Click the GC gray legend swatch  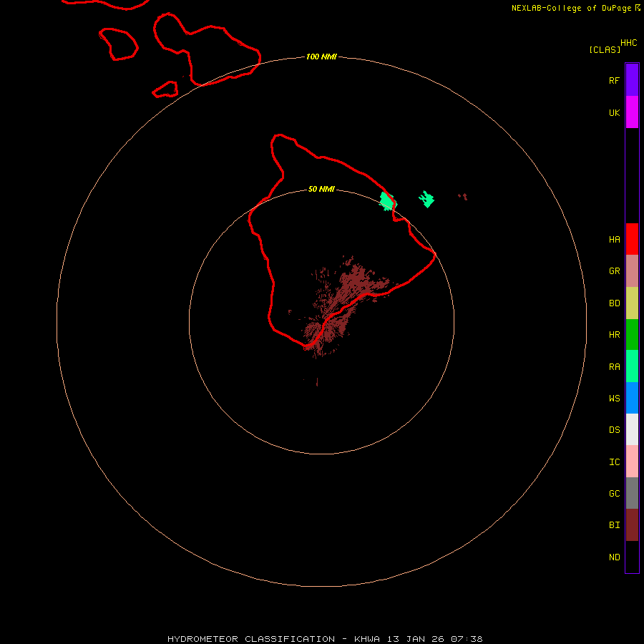[x=632, y=493]
